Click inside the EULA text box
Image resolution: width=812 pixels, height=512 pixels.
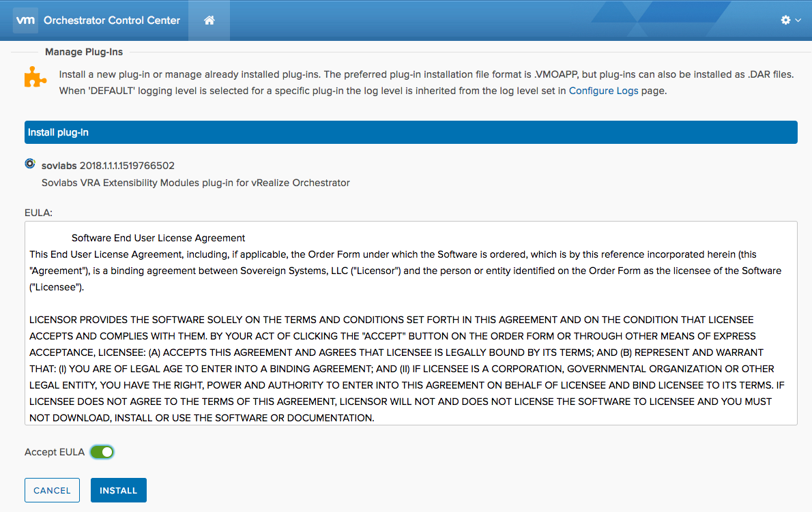(x=411, y=323)
